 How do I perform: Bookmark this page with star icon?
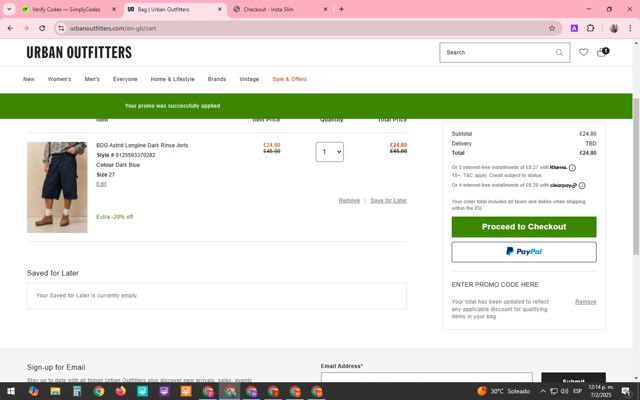552,28
